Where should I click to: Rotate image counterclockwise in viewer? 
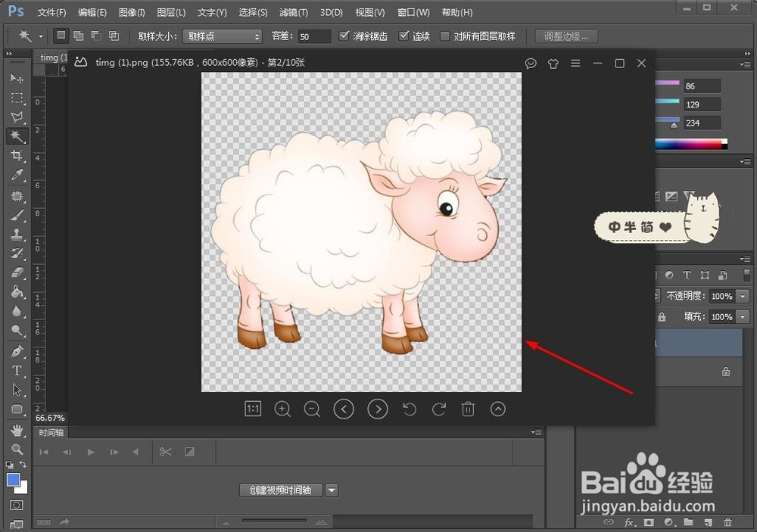coord(410,409)
